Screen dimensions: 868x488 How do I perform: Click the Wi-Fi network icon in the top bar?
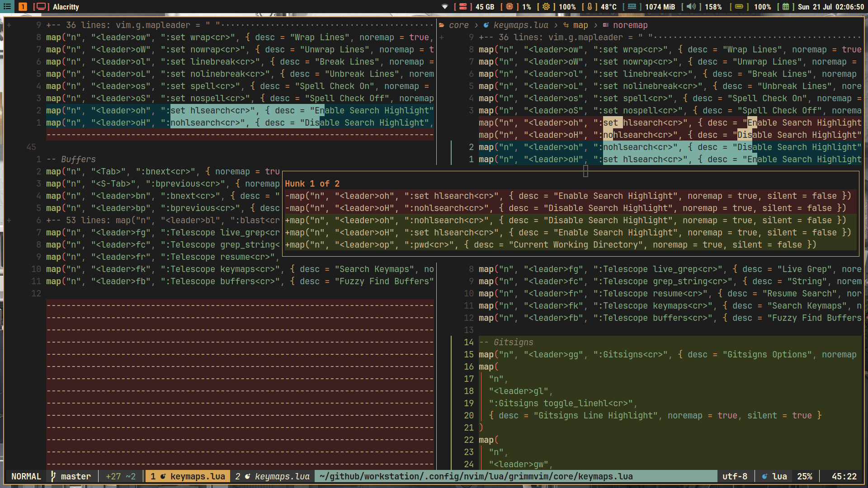[445, 7]
